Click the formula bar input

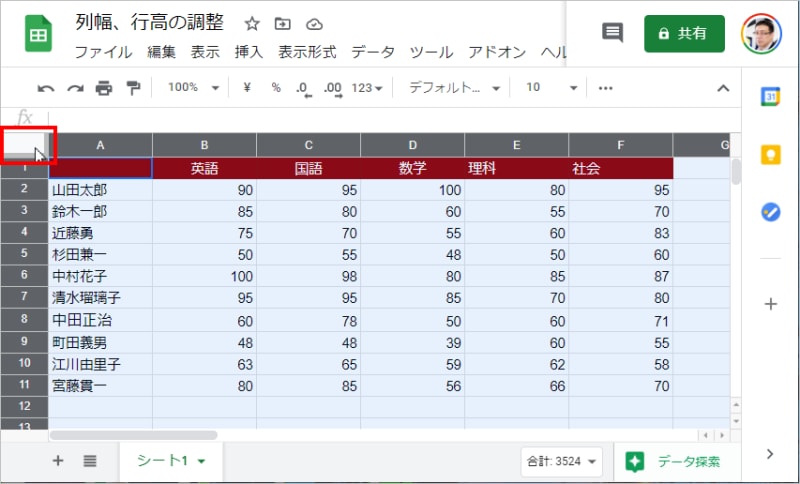393,118
